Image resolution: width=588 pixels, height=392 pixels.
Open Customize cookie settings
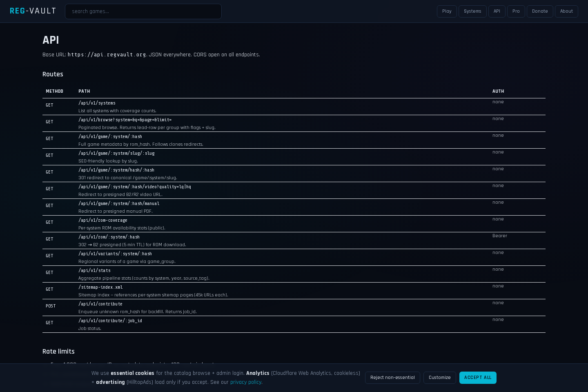[x=440, y=378]
